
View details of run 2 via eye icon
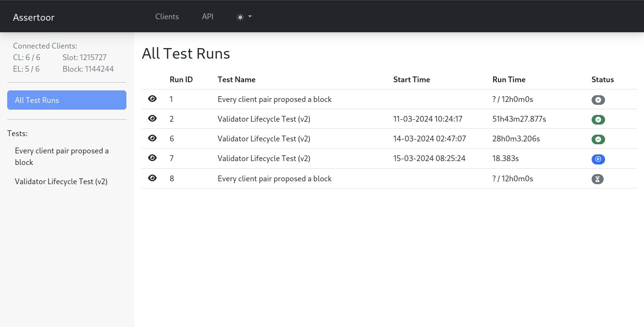152,119
